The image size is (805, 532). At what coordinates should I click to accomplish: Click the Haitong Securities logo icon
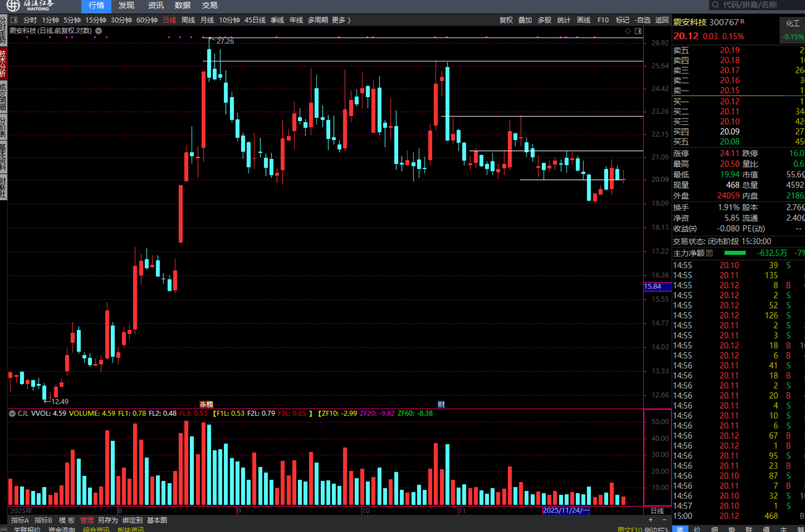pos(13,5)
